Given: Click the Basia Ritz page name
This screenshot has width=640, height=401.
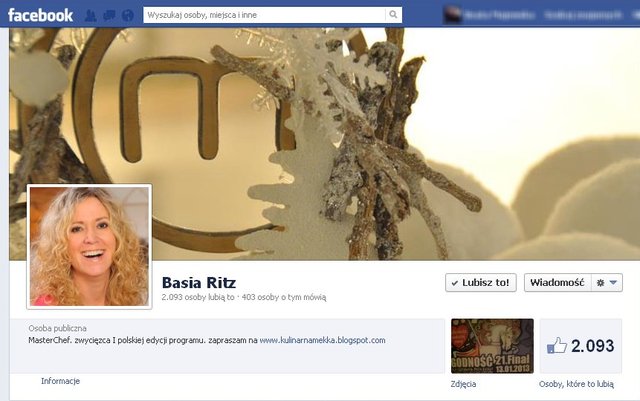Looking at the screenshot, I should pos(199,282).
